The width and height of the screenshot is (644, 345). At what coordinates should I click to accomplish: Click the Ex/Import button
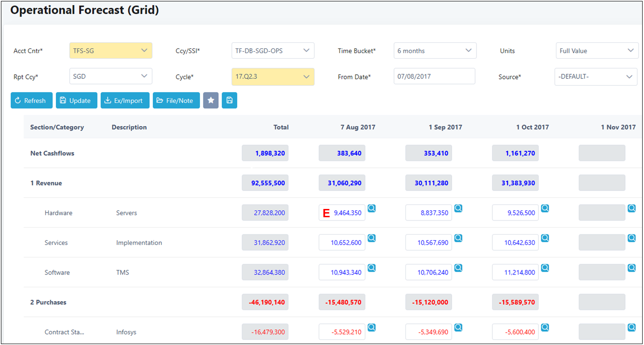tap(125, 101)
